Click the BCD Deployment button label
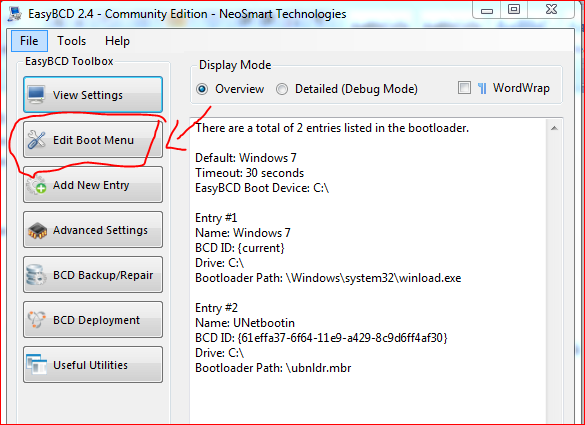 pyautogui.click(x=96, y=320)
